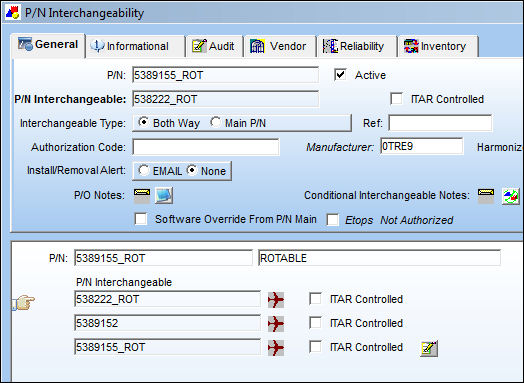This screenshot has height=383, width=524.
Task: Open the Audit tab
Action: point(214,46)
